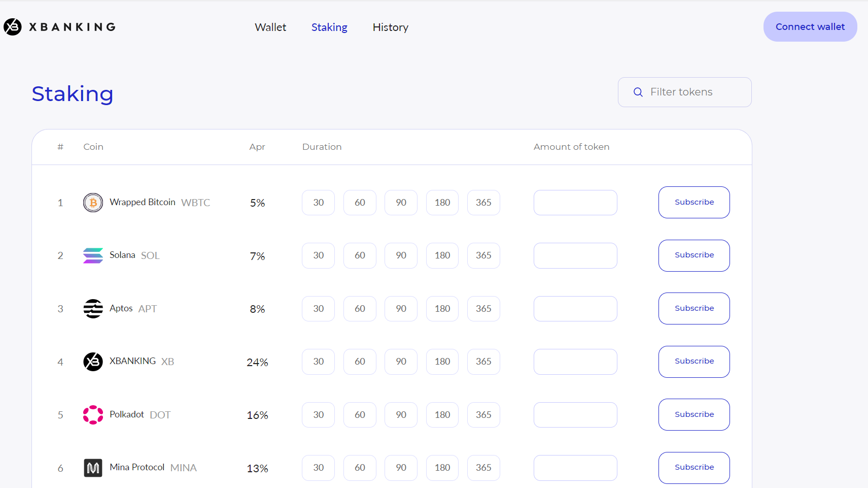Click the Aptos token amount field
This screenshot has width=868, height=488.
pyautogui.click(x=575, y=309)
